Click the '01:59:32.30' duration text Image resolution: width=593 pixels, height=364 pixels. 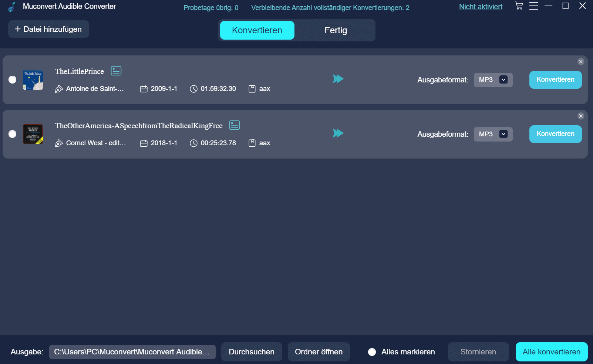coord(218,89)
